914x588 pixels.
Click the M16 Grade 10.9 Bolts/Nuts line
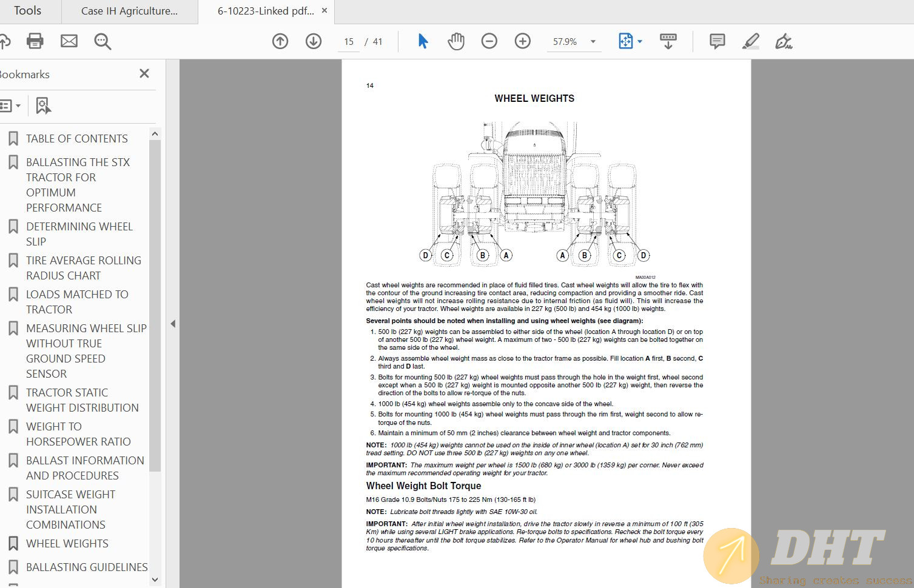[x=451, y=500]
